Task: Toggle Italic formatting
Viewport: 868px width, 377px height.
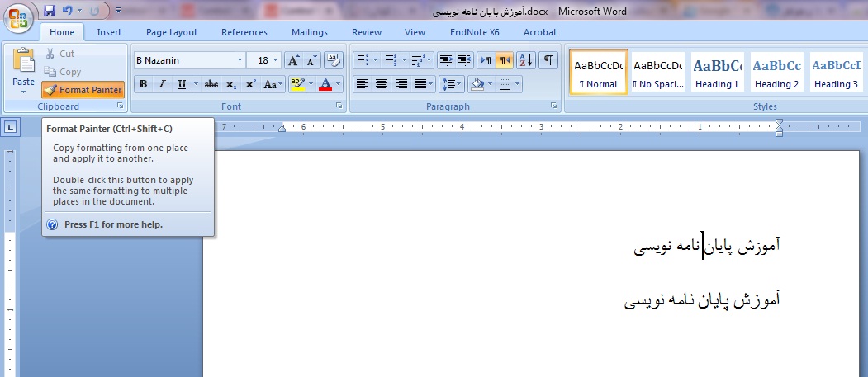Action: pyautogui.click(x=162, y=84)
